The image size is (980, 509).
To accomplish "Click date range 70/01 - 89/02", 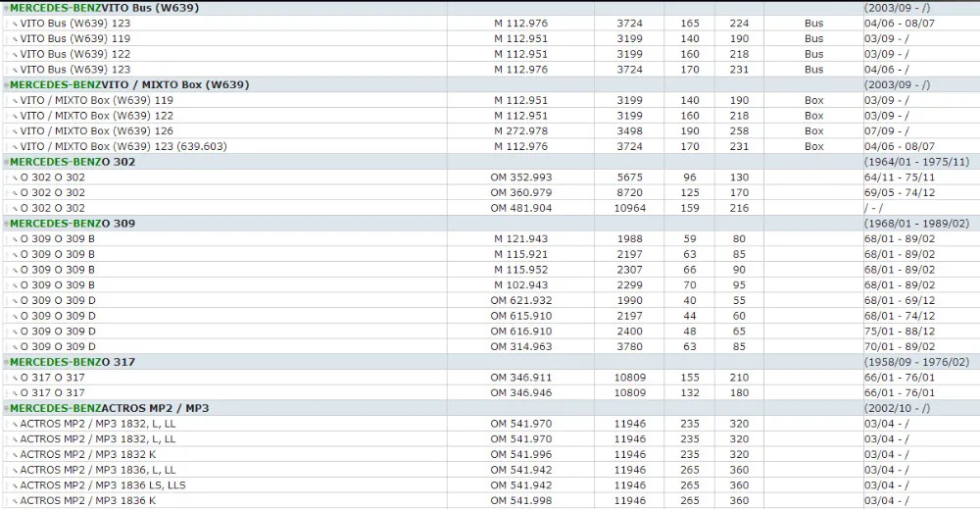I will [x=900, y=346].
